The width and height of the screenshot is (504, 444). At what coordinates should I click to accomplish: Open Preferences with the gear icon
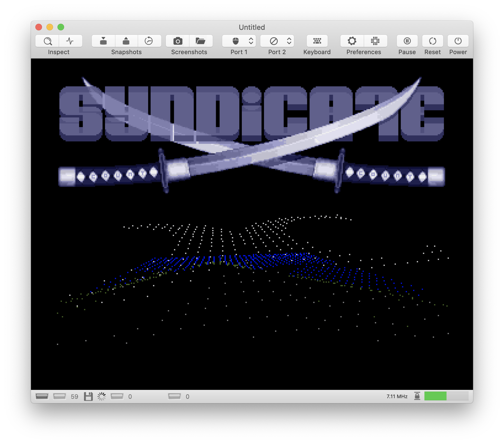click(x=352, y=41)
